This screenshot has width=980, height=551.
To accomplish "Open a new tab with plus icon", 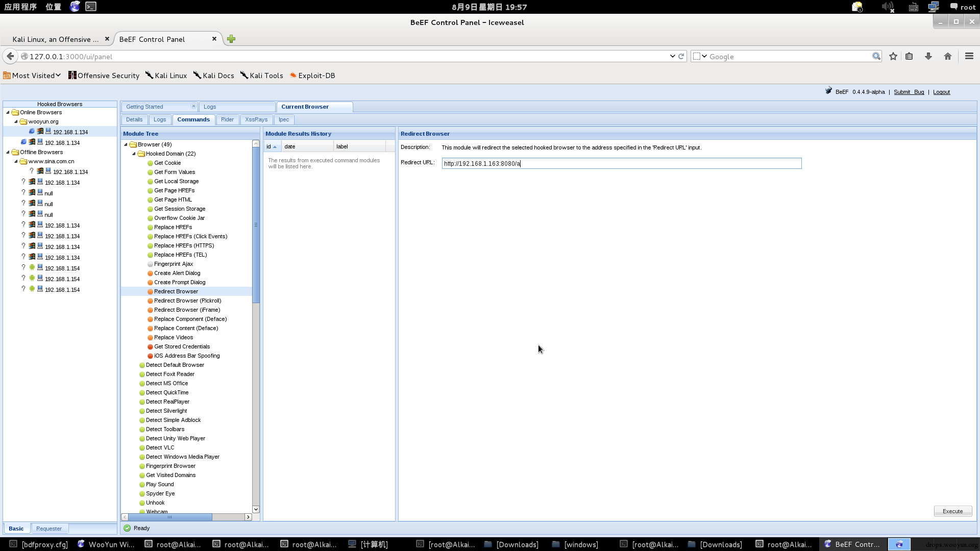I will tap(231, 39).
